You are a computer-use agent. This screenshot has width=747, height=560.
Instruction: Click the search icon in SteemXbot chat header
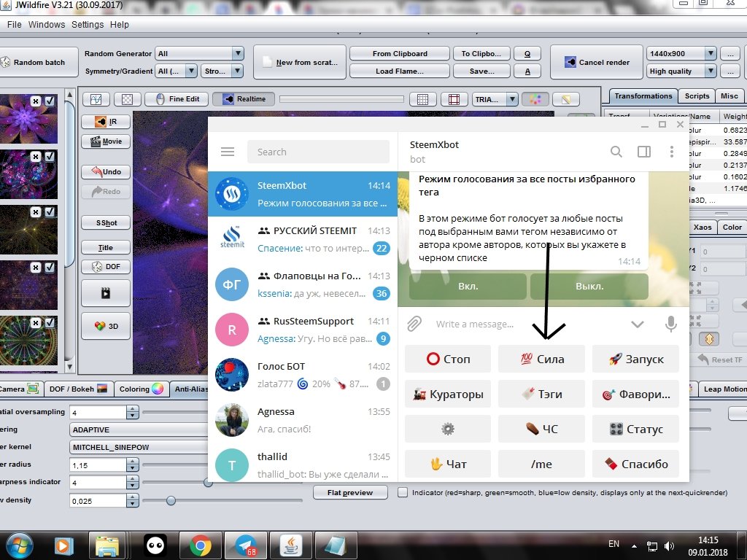[x=616, y=152]
